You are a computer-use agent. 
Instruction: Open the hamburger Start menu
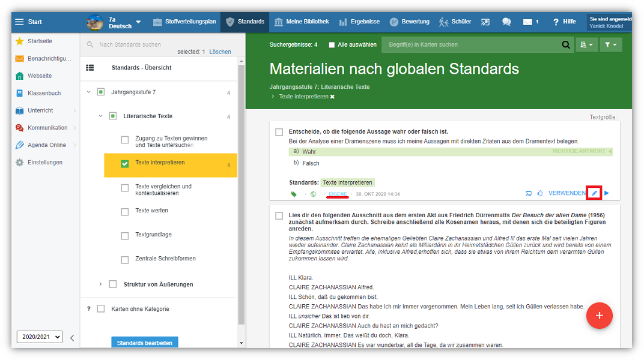(19, 22)
